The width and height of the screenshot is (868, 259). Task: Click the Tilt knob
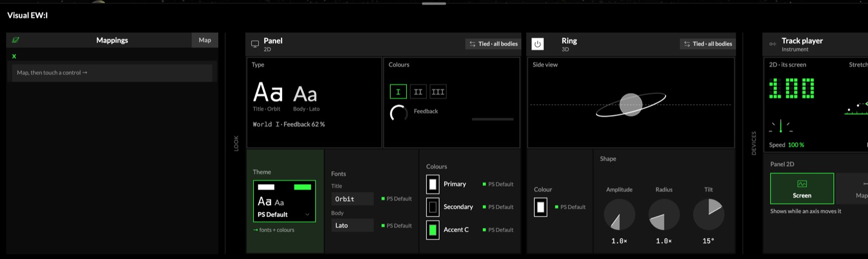(709, 214)
